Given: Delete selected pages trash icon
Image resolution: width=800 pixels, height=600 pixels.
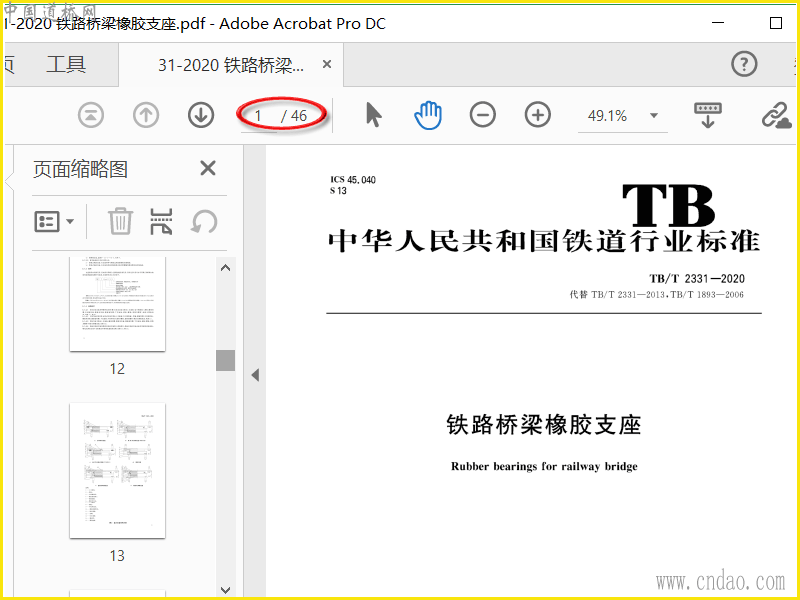Looking at the screenshot, I should 120,221.
